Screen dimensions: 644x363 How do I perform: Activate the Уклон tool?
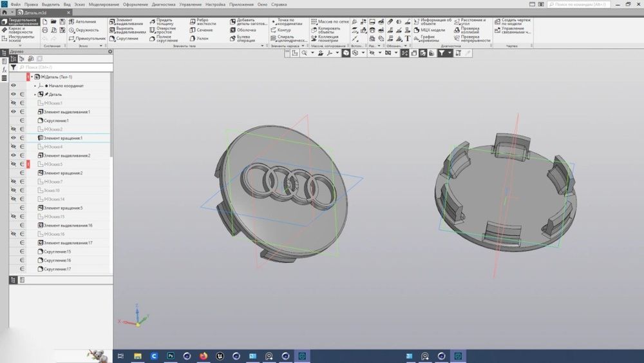point(199,38)
